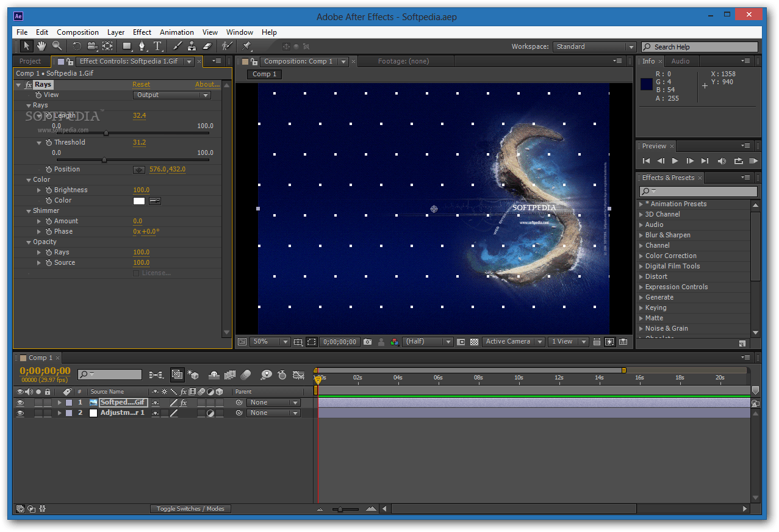Expand the Softped....Gif layer properties

point(60,403)
